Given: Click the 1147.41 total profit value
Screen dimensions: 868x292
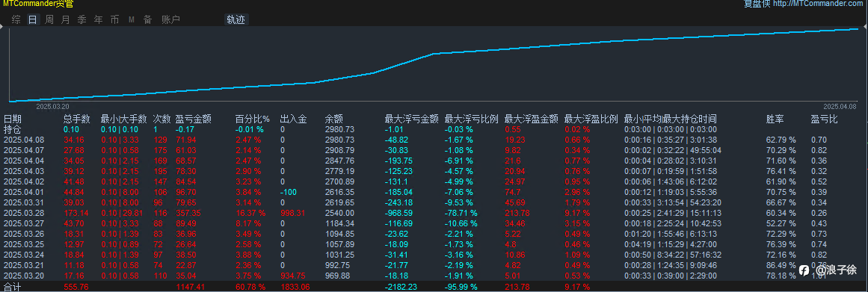Looking at the screenshot, I should (x=191, y=288).
